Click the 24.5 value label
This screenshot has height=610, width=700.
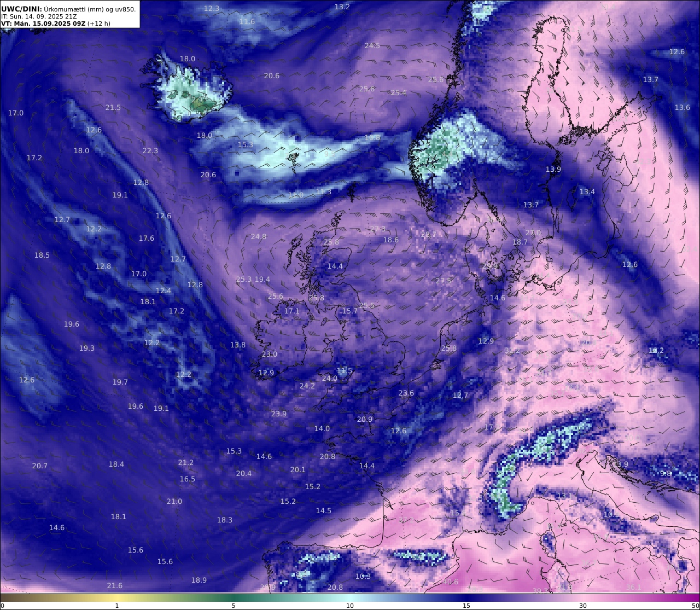tap(372, 45)
